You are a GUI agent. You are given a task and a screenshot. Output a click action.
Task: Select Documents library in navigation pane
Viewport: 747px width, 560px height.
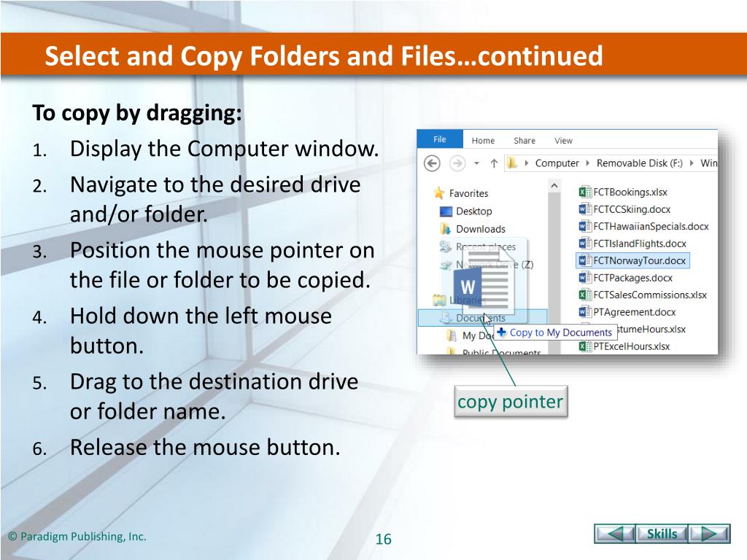pos(482,318)
